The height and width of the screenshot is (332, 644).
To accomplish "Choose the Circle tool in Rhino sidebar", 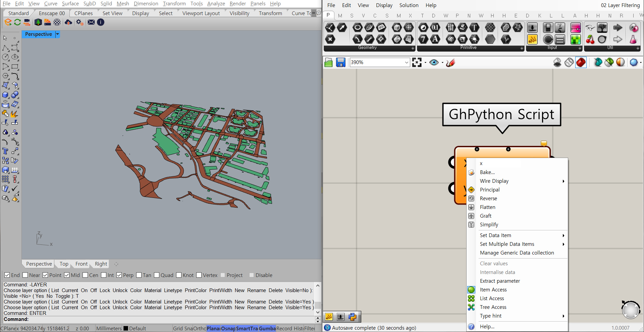I will 5,57.
